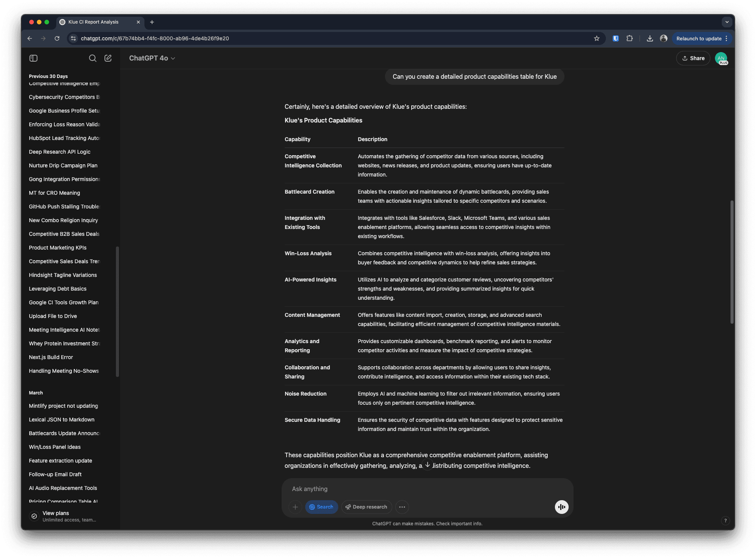Click the sidebar history scrollbar
The height and width of the screenshot is (558, 756).
[x=117, y=312]
